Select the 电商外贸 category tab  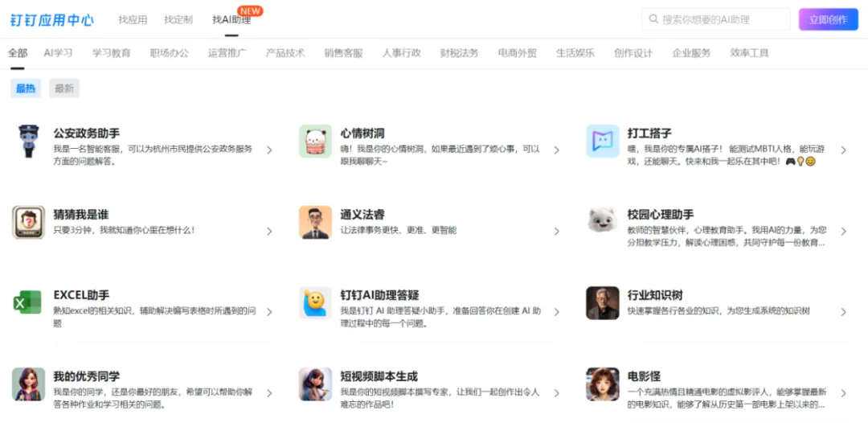517,53
